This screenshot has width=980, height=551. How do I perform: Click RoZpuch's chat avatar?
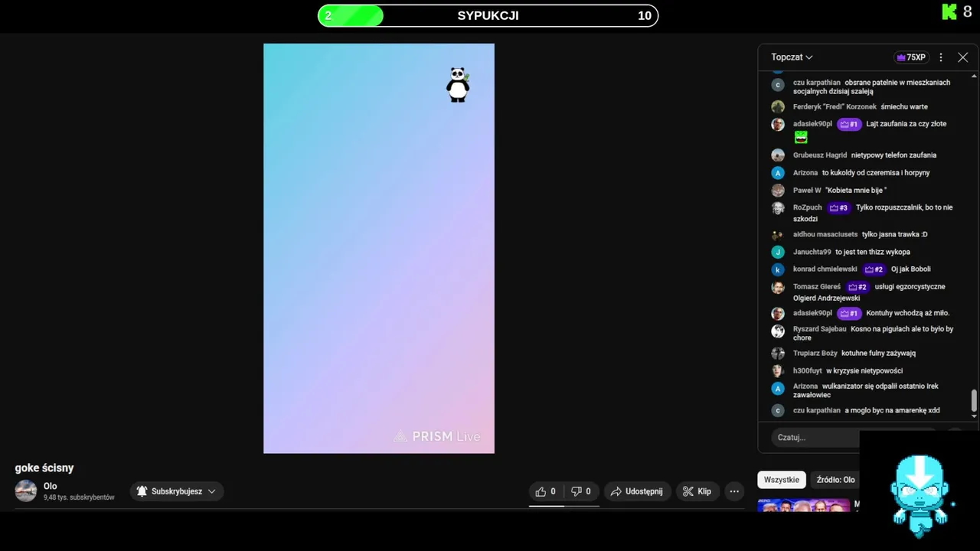(778, 208)
